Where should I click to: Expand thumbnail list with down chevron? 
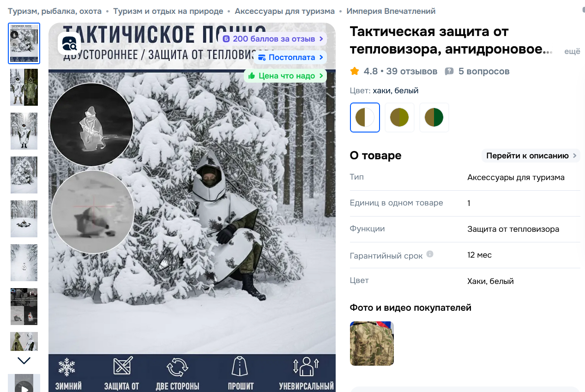pyautogui.click(x=24, y=361)
